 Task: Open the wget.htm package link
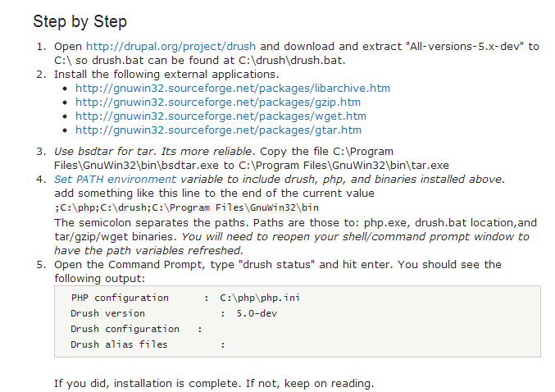point(221,116)
